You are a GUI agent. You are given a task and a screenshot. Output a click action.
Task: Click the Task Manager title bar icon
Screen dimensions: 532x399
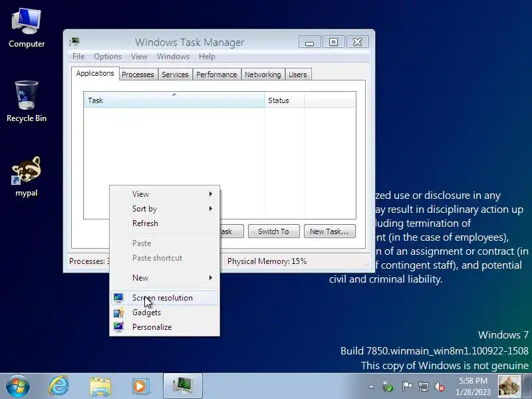pyautogui.click(x=74, y=42)
